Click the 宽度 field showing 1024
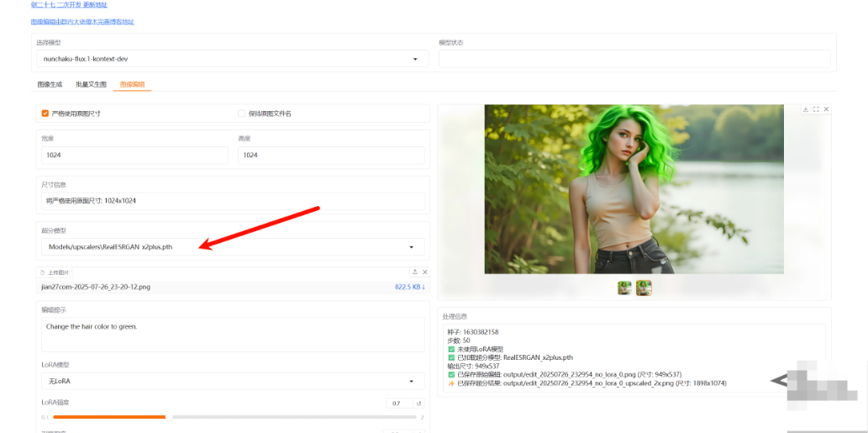 click(x=134, y=155)
